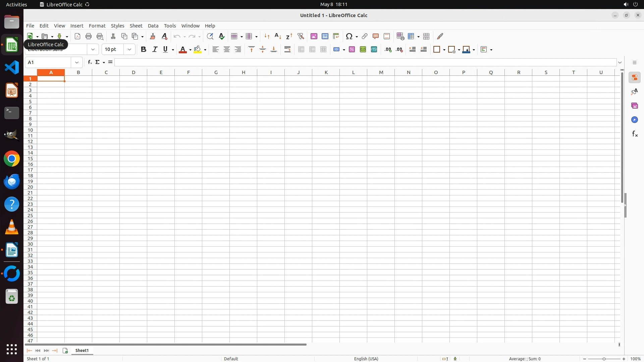
Task: Open the Functions sidebar panel
Action: [635, 134]
